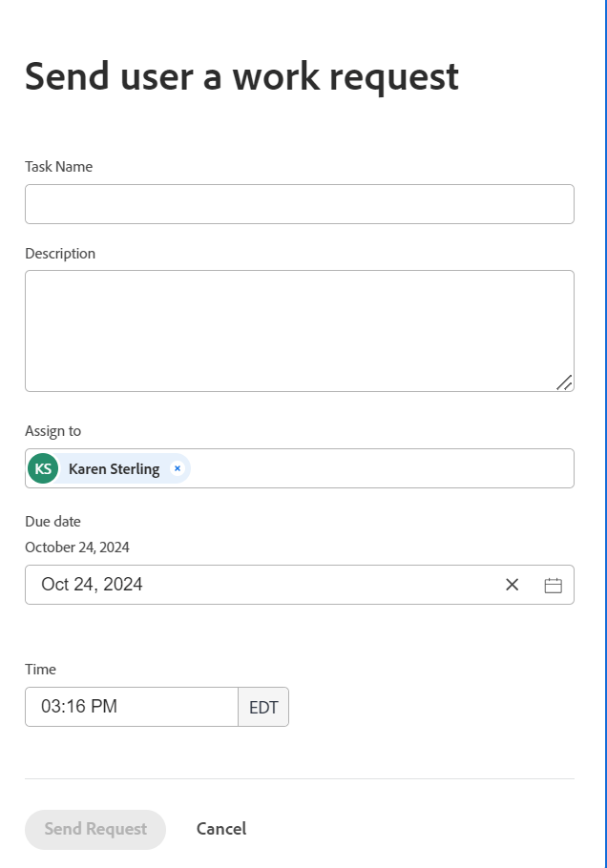Click the Time label

[40, 670]
